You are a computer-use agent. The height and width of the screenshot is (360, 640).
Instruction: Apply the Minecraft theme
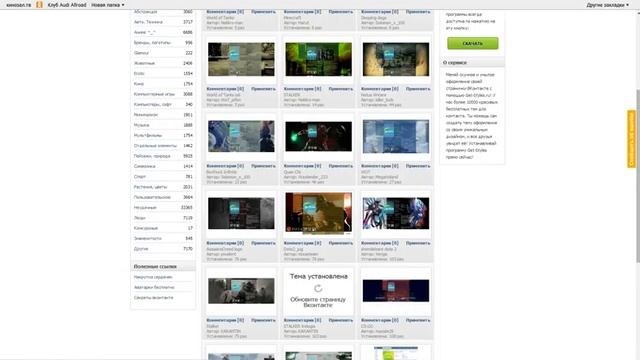pos(341,12)
